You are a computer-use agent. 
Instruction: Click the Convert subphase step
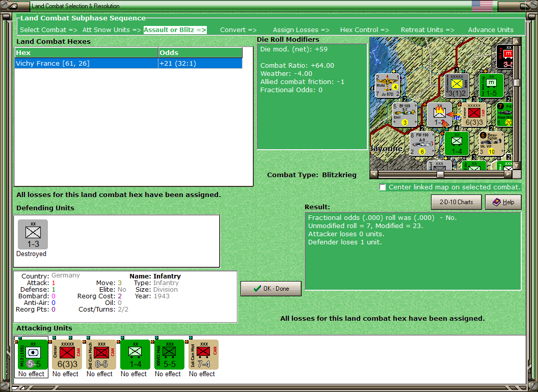[x=238, y=30]
